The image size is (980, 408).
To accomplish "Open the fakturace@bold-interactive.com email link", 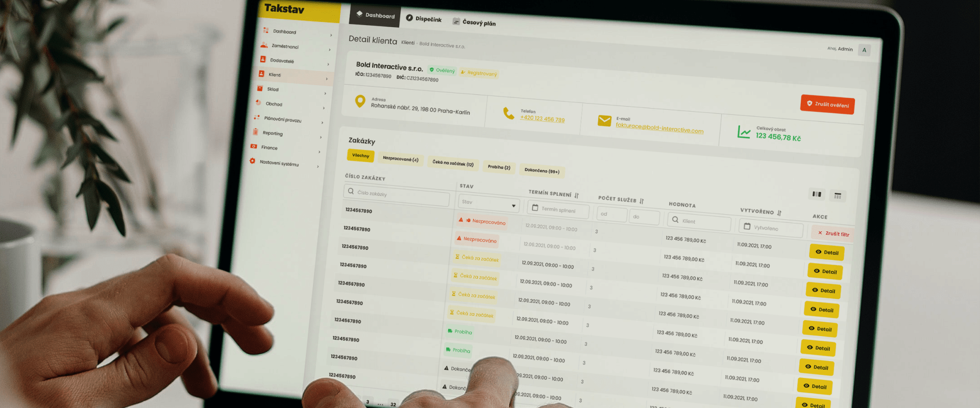I will click(x=659, y=127).
